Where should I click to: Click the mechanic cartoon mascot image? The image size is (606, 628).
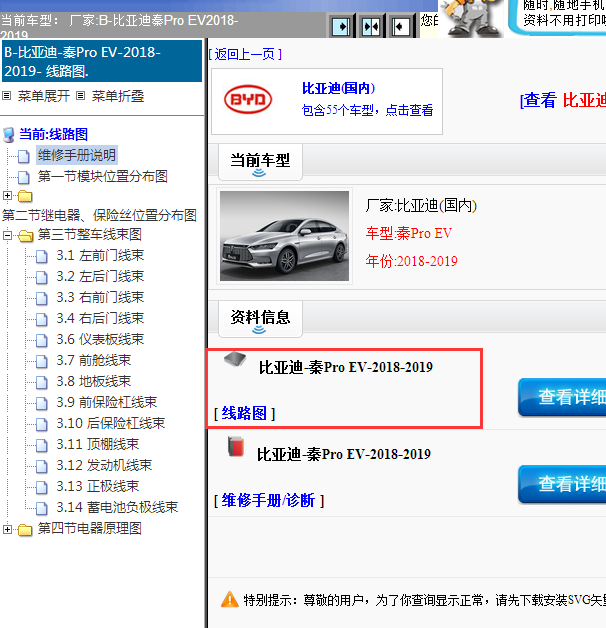tap(471, 18)
